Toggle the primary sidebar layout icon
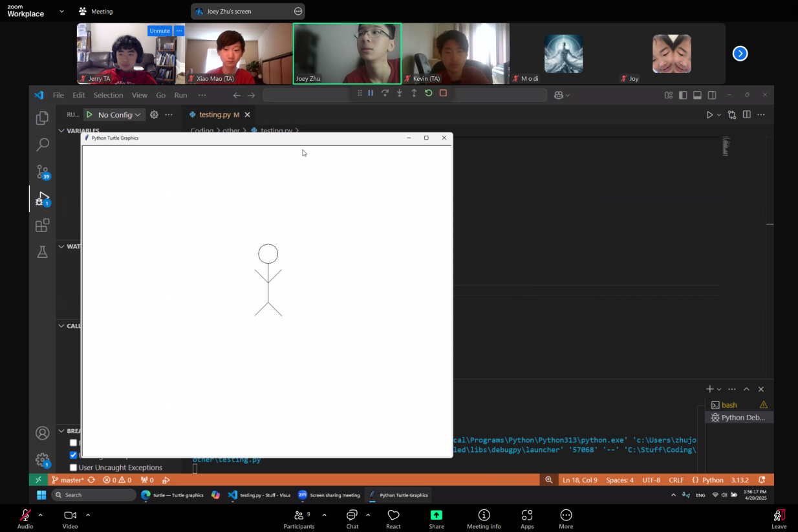The width and height of the screenshot is (798, 532). point(683,95)
